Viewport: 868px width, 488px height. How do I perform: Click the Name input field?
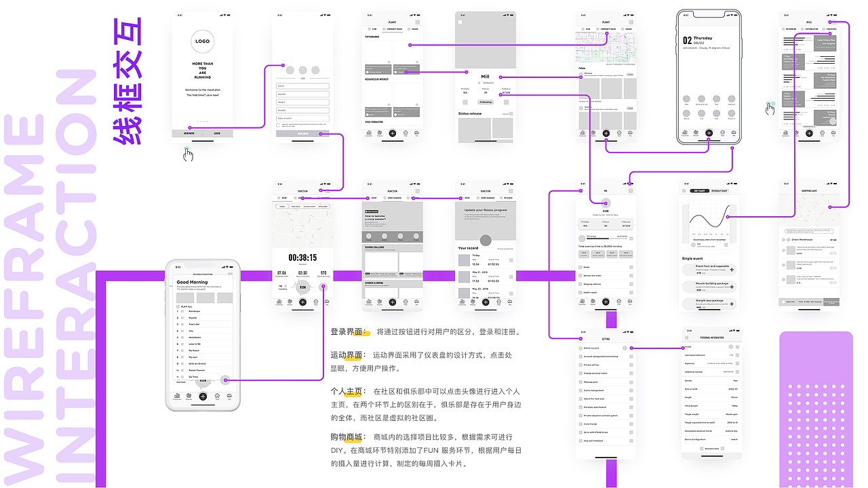(302, 86)
